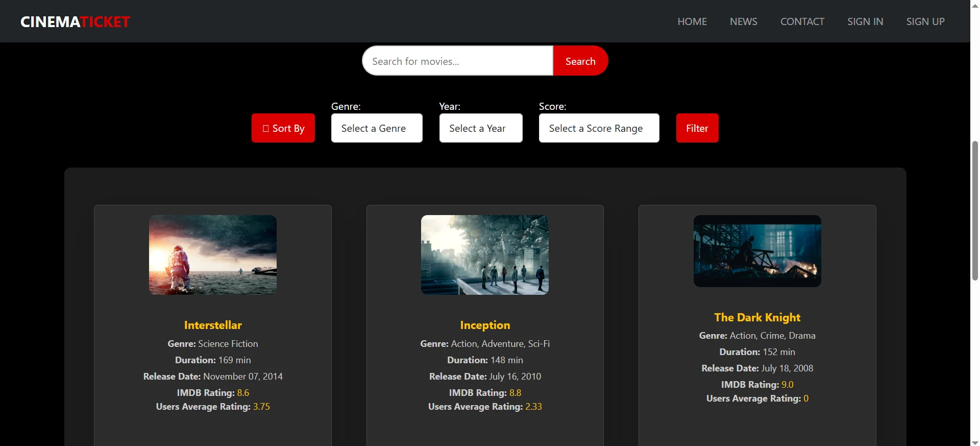Open the Interstellar movie title
Screen dimensions: 980x446
(x=213, y=325)
